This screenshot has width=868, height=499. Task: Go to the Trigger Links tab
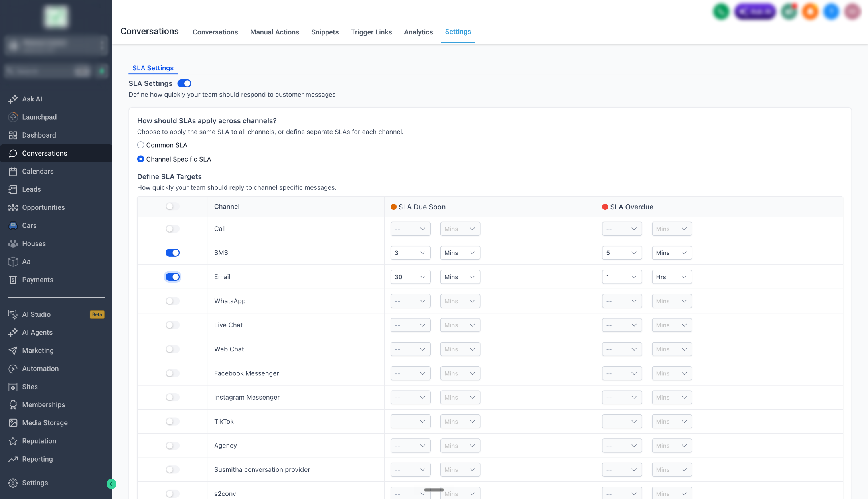pos(371,32)
